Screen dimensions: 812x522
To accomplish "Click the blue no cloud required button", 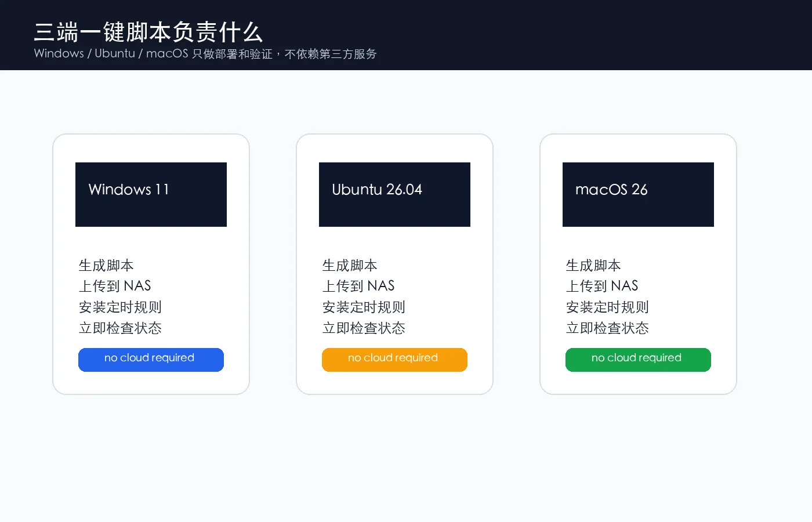I will click(151, 360).
